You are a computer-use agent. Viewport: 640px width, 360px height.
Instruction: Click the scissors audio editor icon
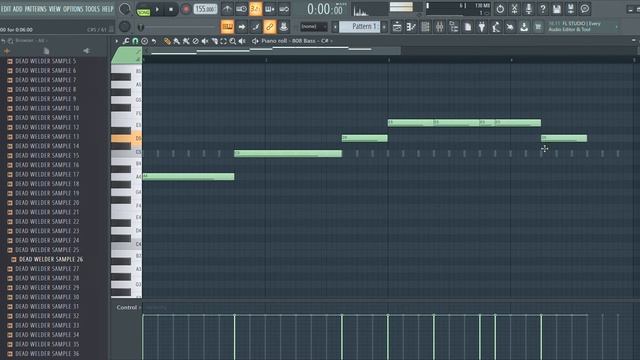tap(514, 9)
